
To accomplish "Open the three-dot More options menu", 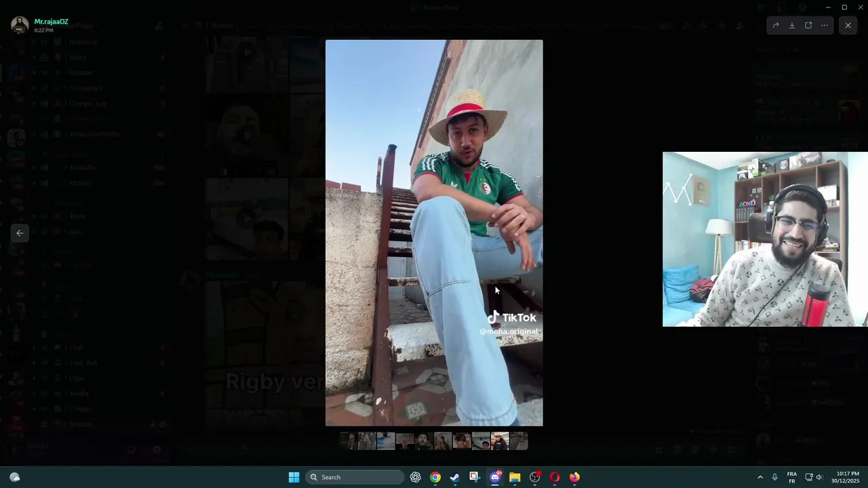I will [825, 26].
